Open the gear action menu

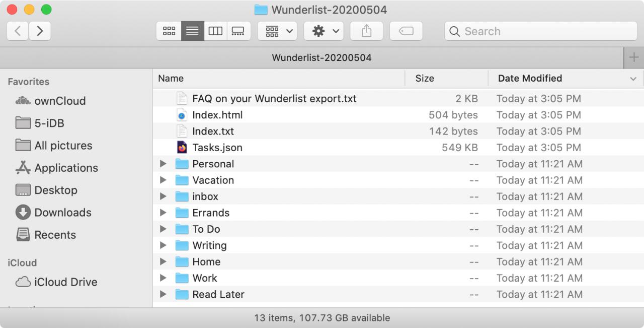coord(324,31)
